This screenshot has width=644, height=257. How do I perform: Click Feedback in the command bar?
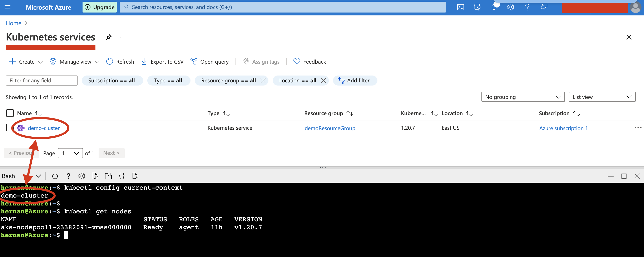click(309, 62)
